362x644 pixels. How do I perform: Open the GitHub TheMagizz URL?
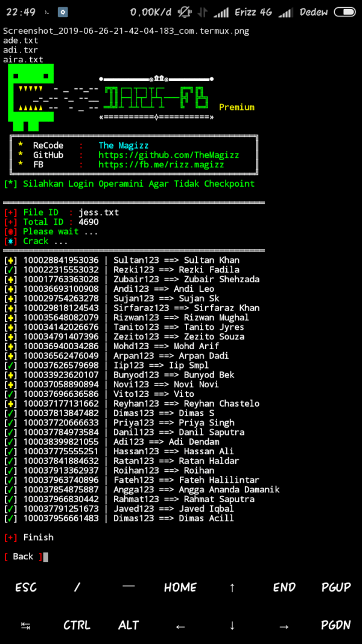click(168, 155)
